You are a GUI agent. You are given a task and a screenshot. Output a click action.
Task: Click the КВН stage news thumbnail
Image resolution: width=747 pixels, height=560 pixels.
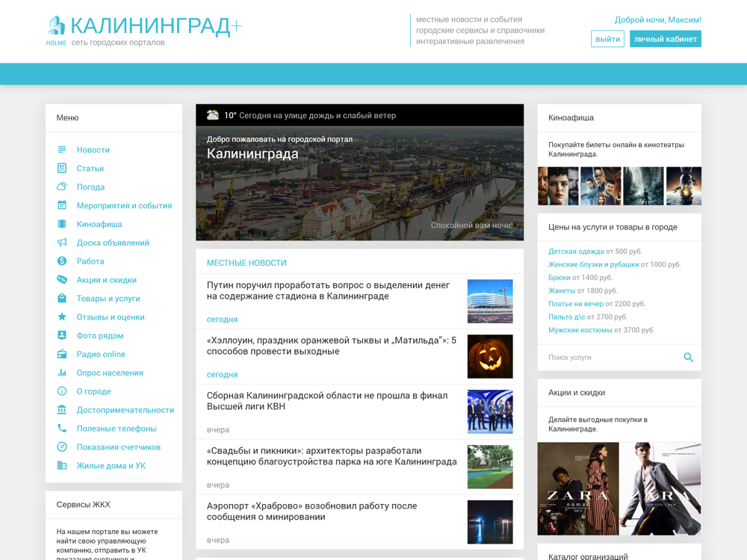[490, 411]
